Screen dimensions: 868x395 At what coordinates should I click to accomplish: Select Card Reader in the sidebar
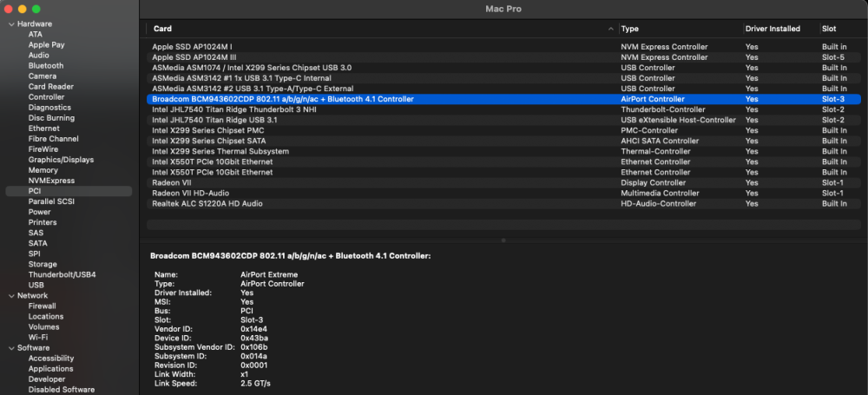(51, 87)
